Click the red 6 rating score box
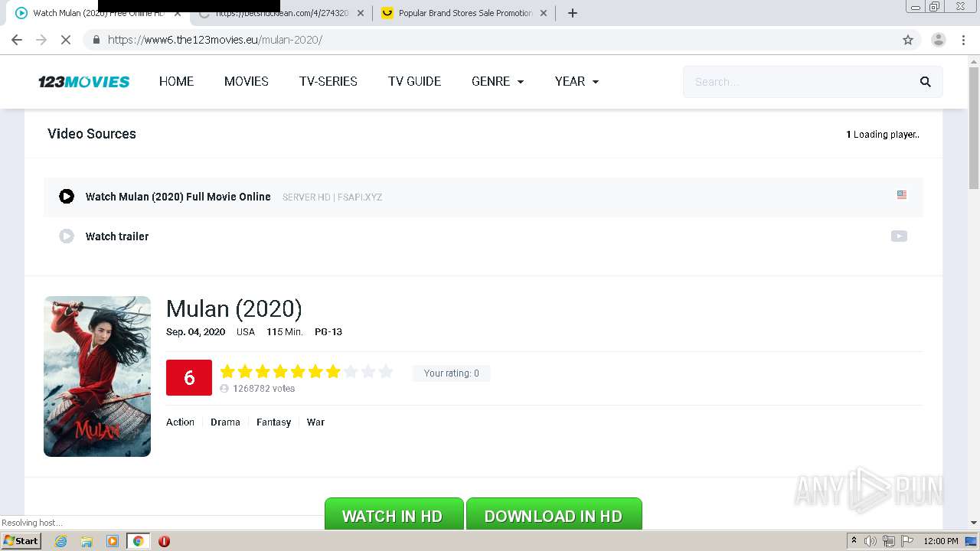 (x=189, y=378)
